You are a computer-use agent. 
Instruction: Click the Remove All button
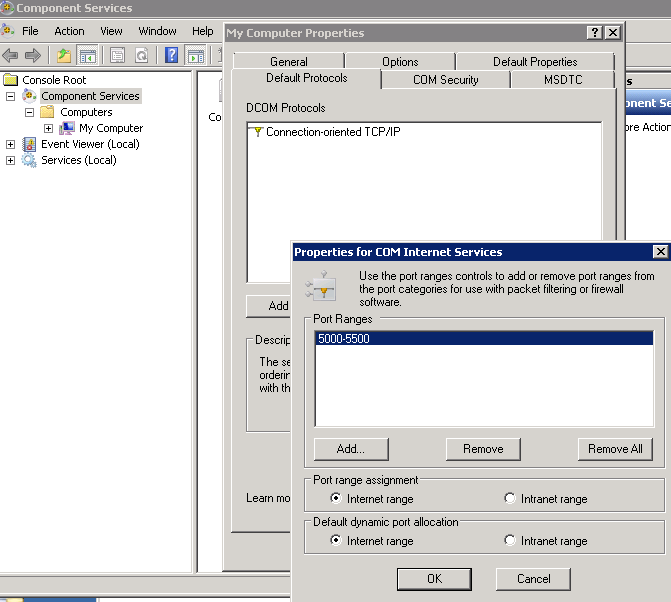(x=615, y=449)
